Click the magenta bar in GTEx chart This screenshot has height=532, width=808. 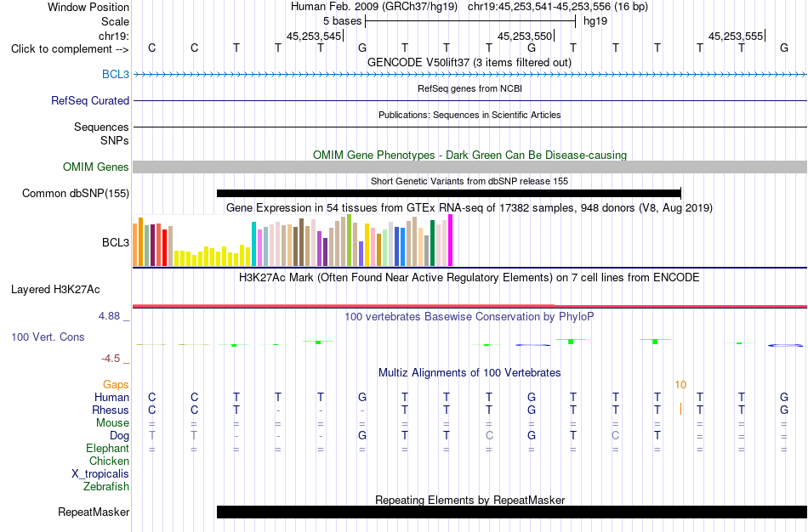tap(451, 240)
